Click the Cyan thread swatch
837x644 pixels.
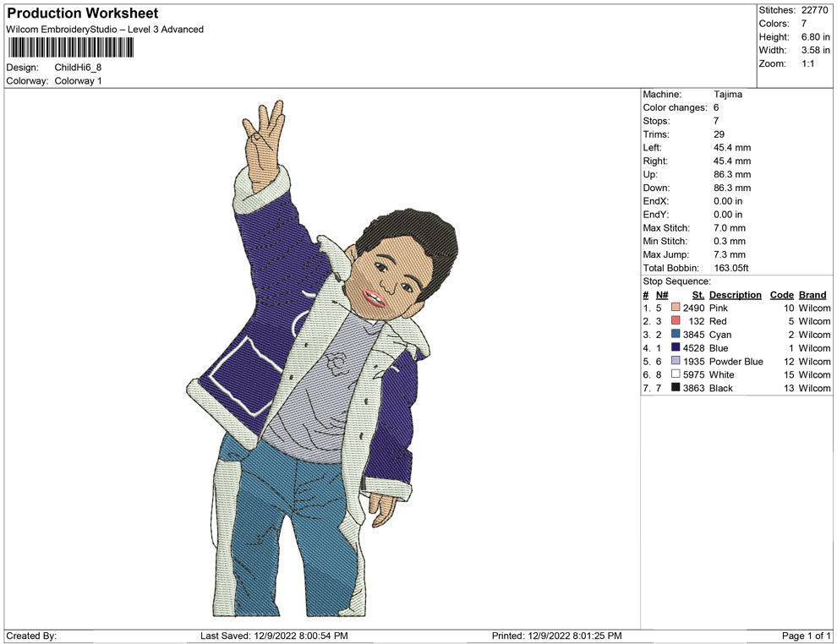676,335
